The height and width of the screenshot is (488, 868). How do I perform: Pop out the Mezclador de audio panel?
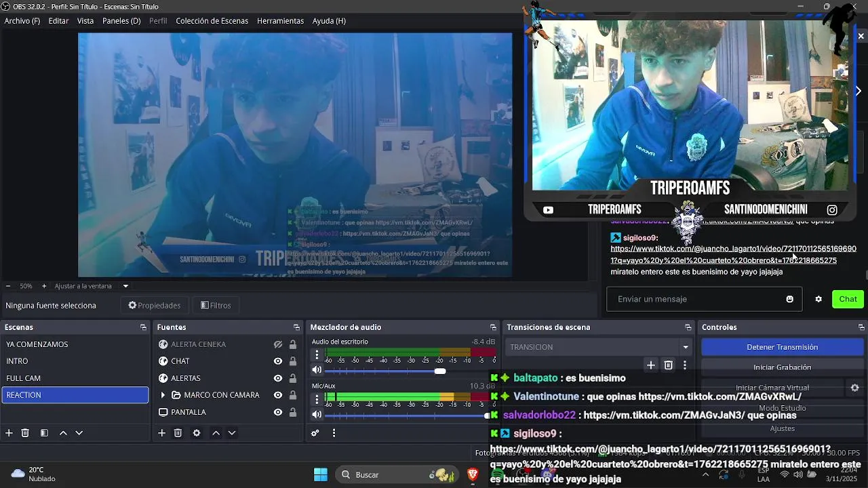coord(493,327)
